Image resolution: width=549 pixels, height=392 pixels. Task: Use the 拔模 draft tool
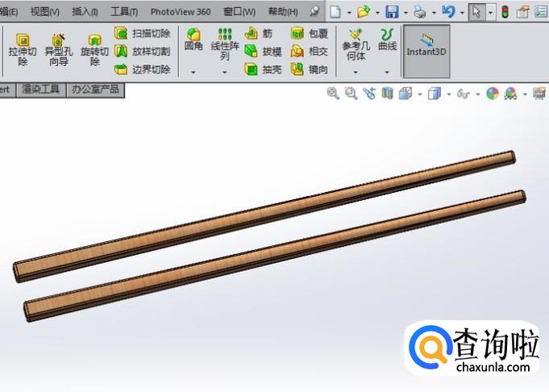263,52
